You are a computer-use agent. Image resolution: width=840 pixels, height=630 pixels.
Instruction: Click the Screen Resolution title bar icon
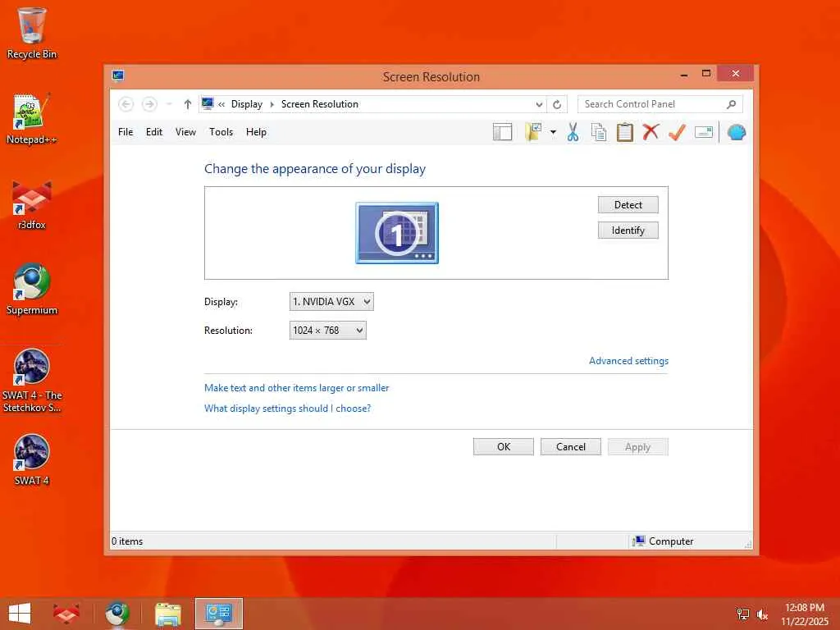(118, 75)
